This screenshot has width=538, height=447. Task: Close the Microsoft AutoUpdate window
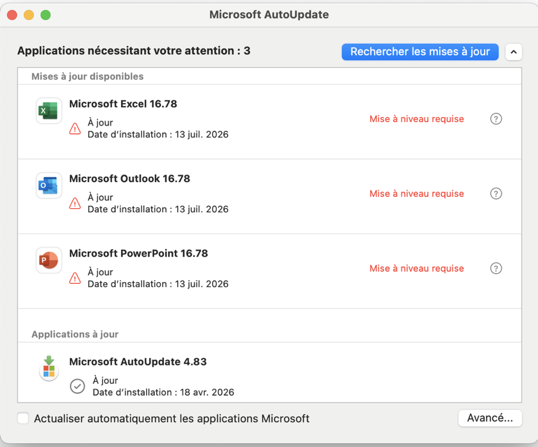12,15
